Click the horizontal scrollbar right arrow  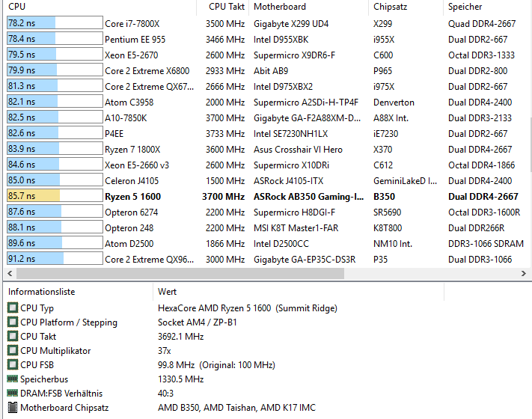click(x=524, y=273)
